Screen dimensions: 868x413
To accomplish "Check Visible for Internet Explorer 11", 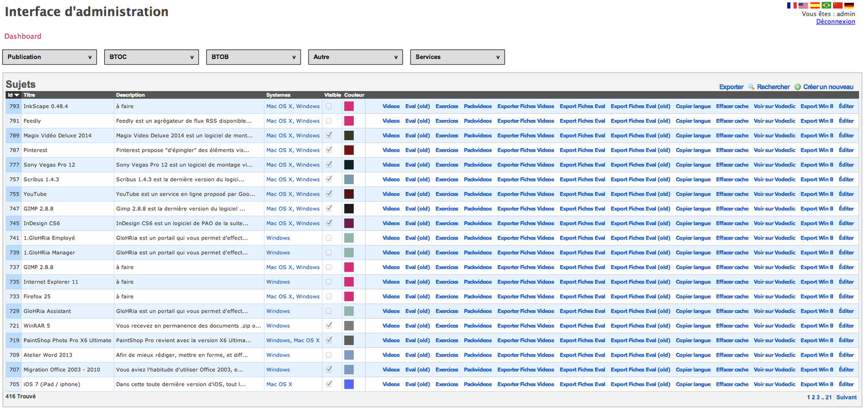I will click(329, 282).
